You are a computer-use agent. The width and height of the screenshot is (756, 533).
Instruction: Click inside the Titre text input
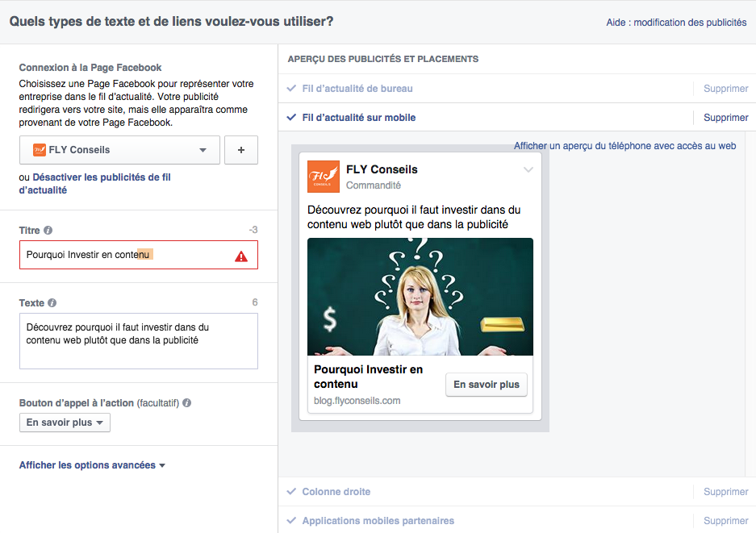click(x=121, y=254)
